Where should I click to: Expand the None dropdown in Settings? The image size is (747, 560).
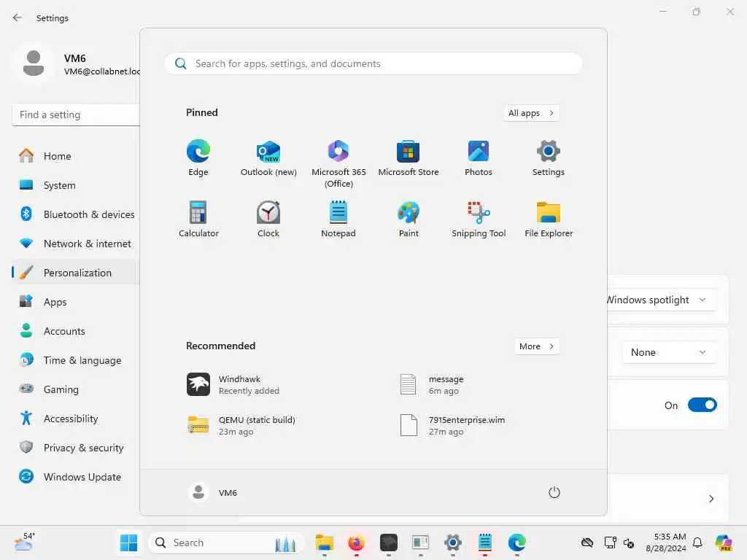tap(668, 352)
